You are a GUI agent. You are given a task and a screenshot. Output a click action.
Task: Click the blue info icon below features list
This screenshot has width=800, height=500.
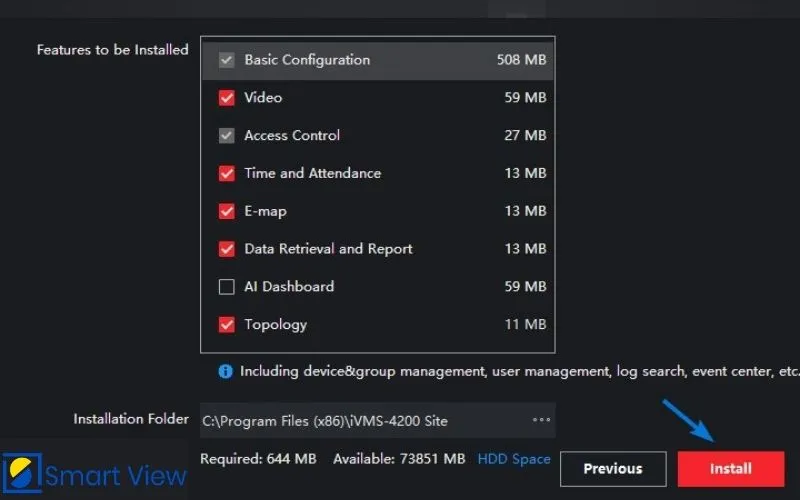coord(226,371)
